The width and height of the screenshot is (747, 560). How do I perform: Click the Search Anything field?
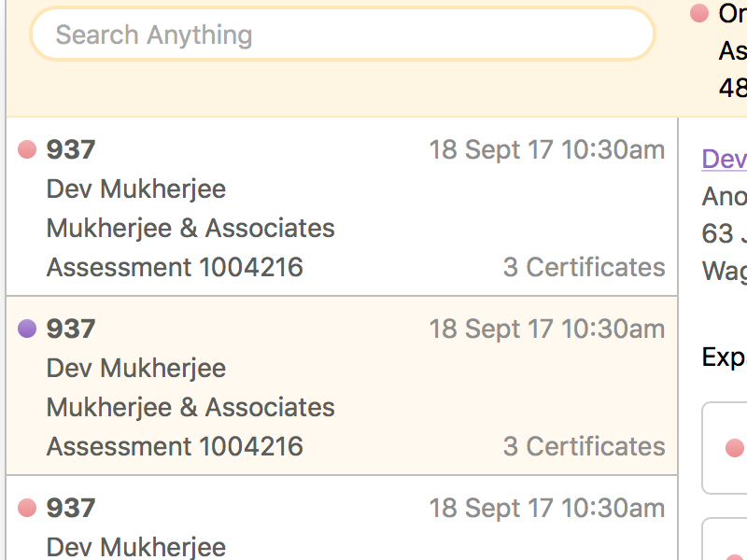tap(342, 35)
